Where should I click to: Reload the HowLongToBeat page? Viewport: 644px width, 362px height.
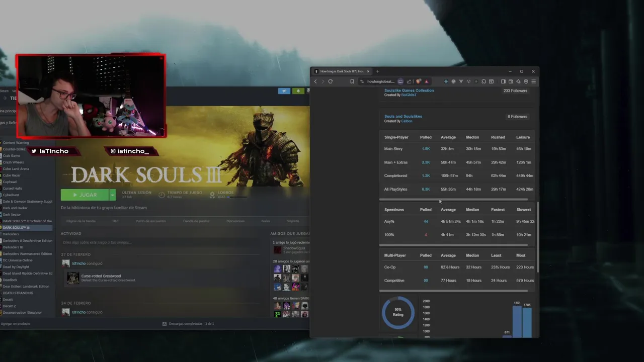pos(331,81)
